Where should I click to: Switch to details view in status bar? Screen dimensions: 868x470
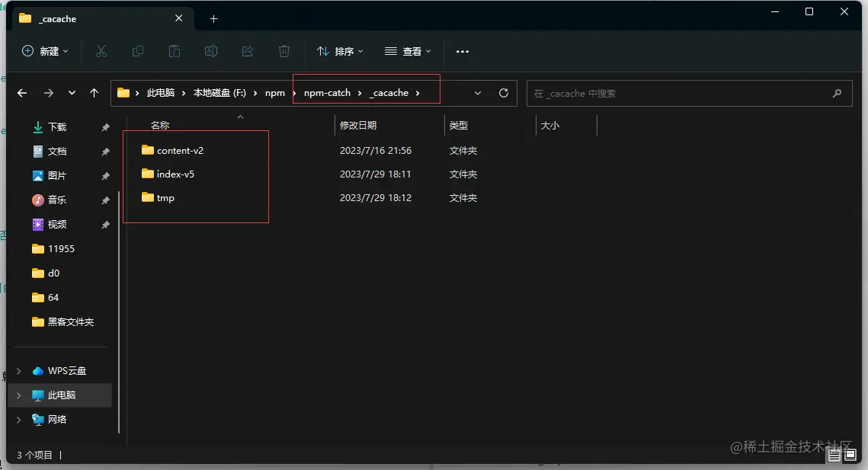(x=834, y=455)
